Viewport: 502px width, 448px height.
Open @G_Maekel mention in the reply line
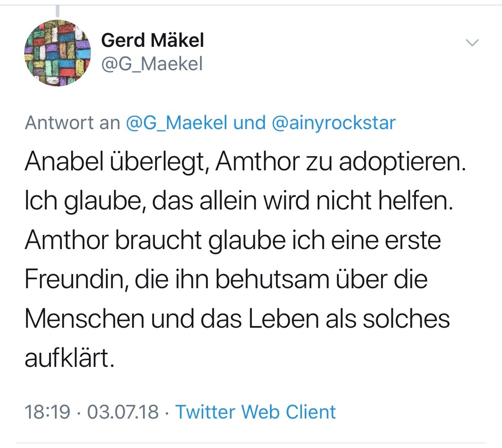point(177,123)
